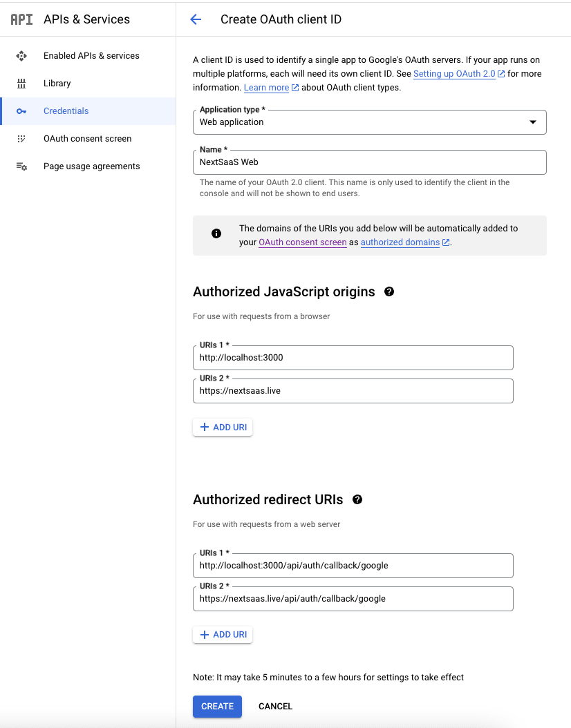Screen dimensions: 571x728
Task: Click the back arrow to leave OAuth creation
Action: (196, 19)
